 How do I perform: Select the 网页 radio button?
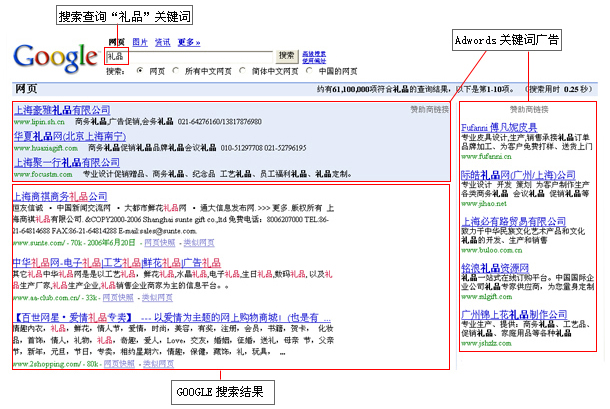pyautogui.click(x=140, y=70)
